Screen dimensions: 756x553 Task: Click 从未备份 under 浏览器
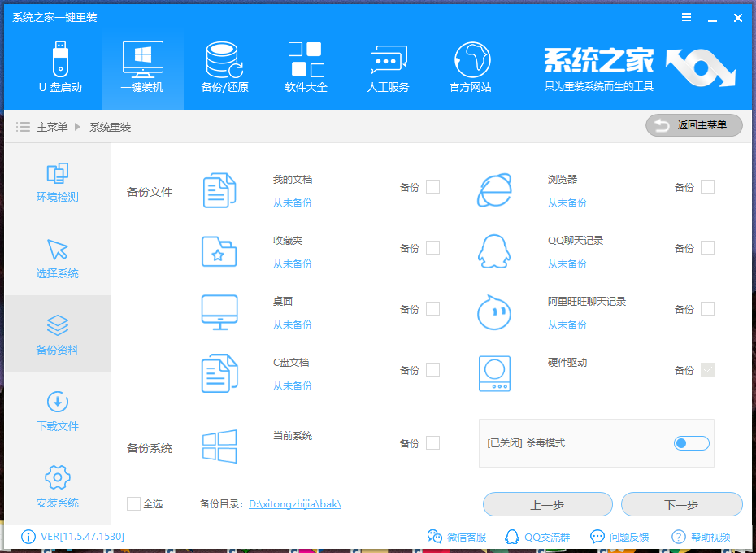[x=567, y=203]
